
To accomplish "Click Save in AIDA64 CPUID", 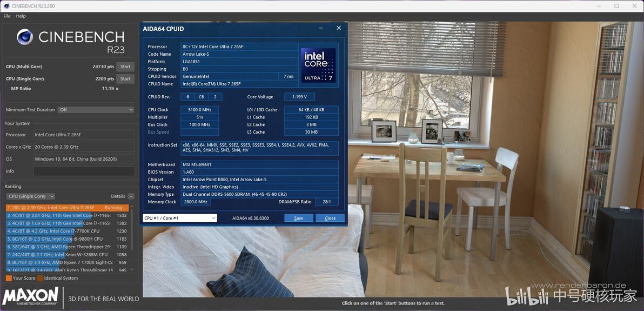I will pos(299,218).
